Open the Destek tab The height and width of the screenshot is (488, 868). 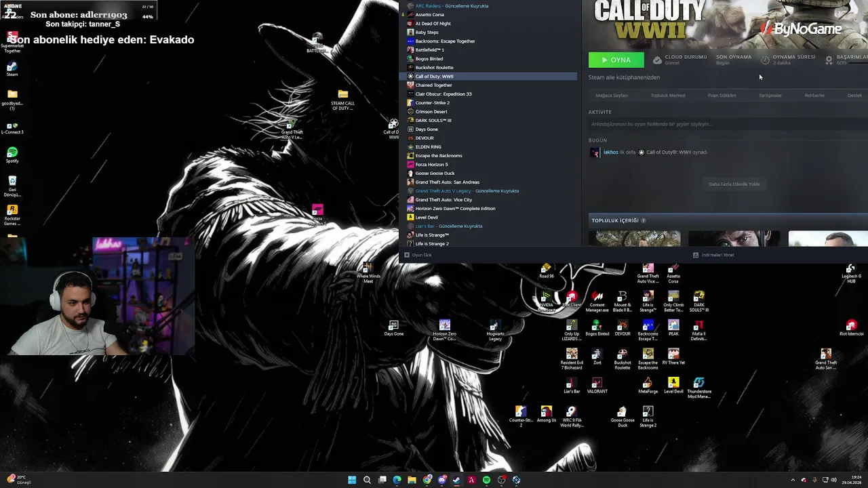pos(855,96)
